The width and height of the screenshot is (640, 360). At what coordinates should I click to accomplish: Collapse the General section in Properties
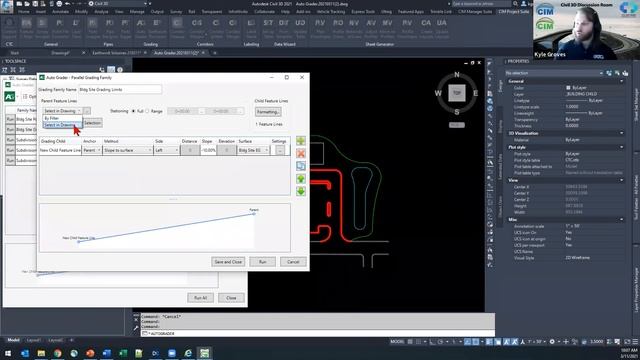622,81
